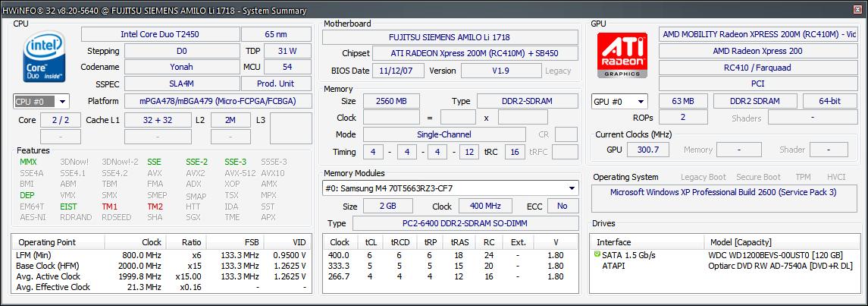Click the ATI RADEON Xpress 200M chipset field
This screenshot has width=868, height=306.
(x=475, y=54)
